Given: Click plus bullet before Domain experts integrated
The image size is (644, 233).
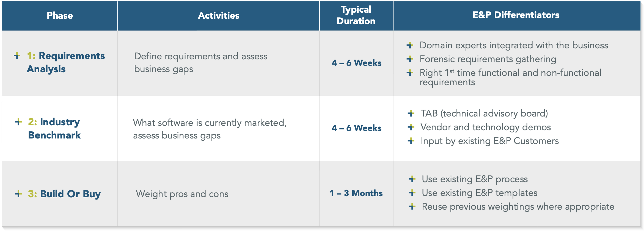Looking at the screenshot, I should coord(410,45).
